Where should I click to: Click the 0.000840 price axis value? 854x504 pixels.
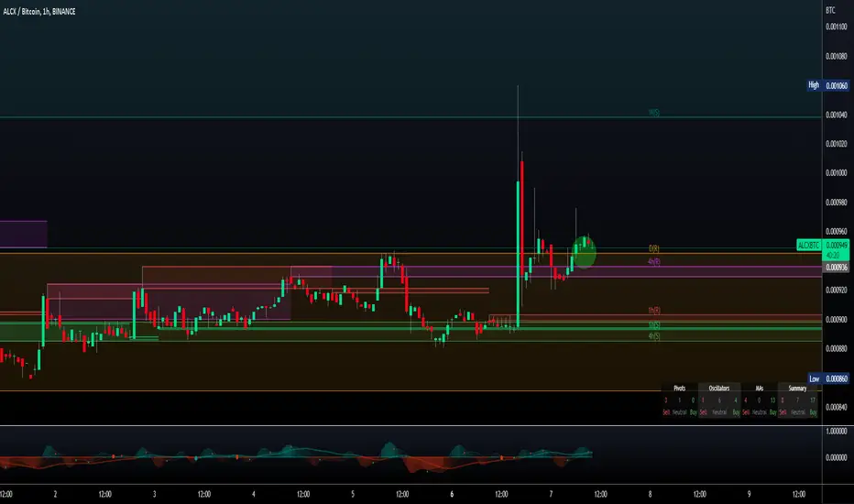click(x=836, y=407)
